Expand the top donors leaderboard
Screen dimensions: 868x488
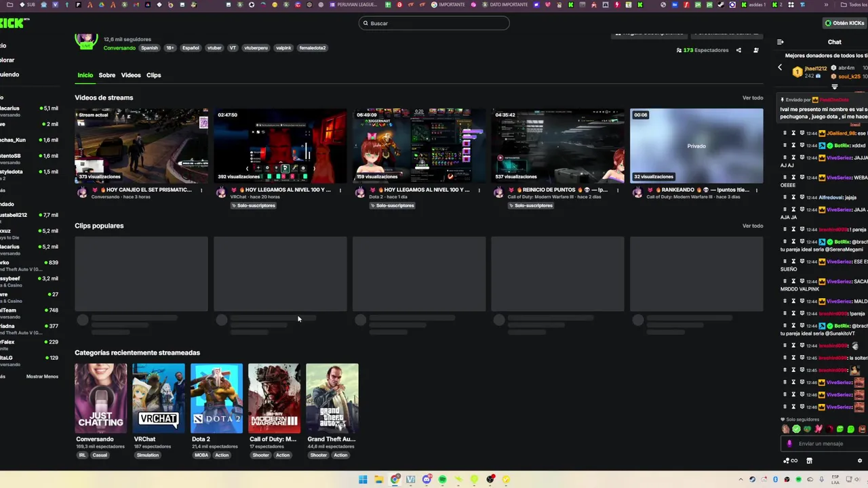[x=835, y=87]
